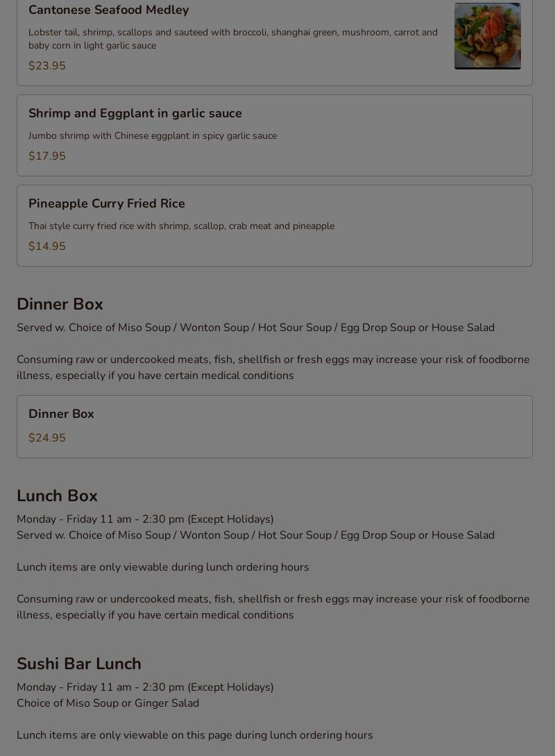555x756 pixels.
Task: Select the $14.95 price label
Action: click(46, 246)
